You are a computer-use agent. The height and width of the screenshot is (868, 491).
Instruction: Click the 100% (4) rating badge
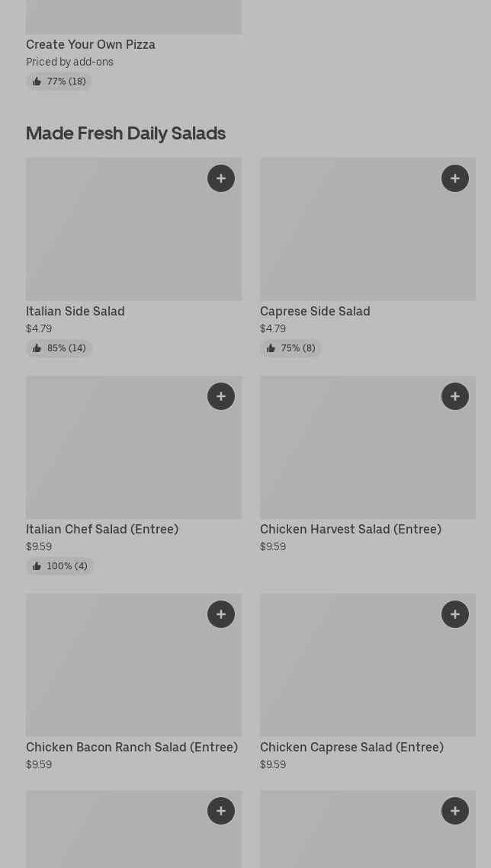[x=59, y=566]
